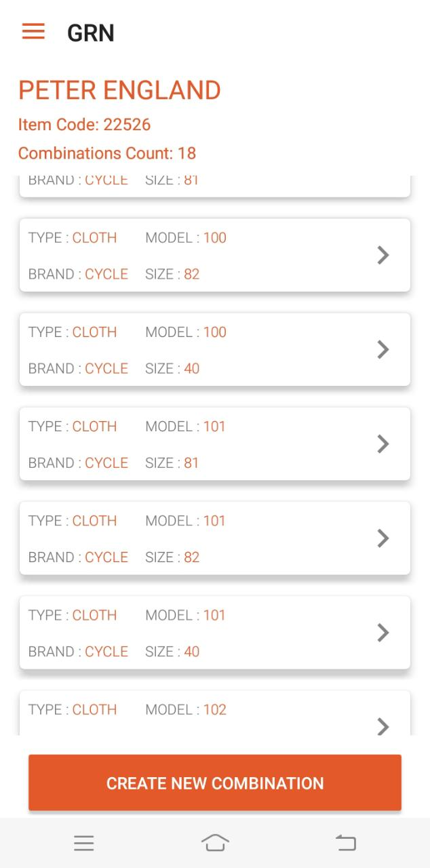Choose the Model 101 Size 81 combination card
430x868 pixels.
tap(203, 444)
